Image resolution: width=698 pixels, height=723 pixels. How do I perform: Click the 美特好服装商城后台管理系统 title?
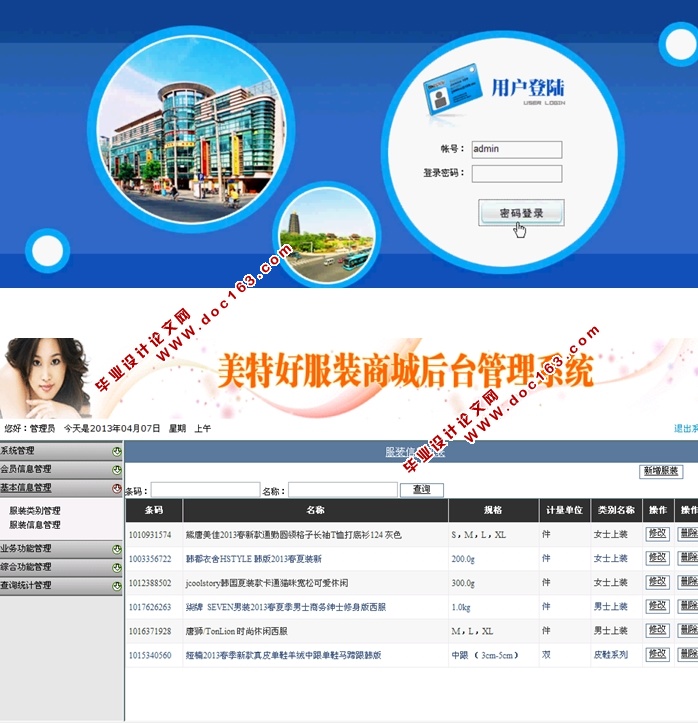pos(405,372)
